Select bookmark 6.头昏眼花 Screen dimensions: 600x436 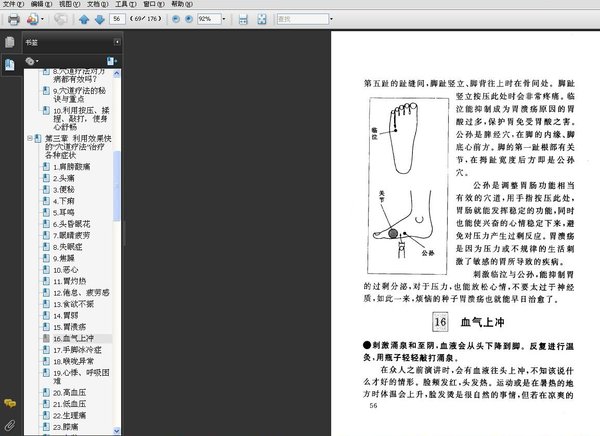72,224
